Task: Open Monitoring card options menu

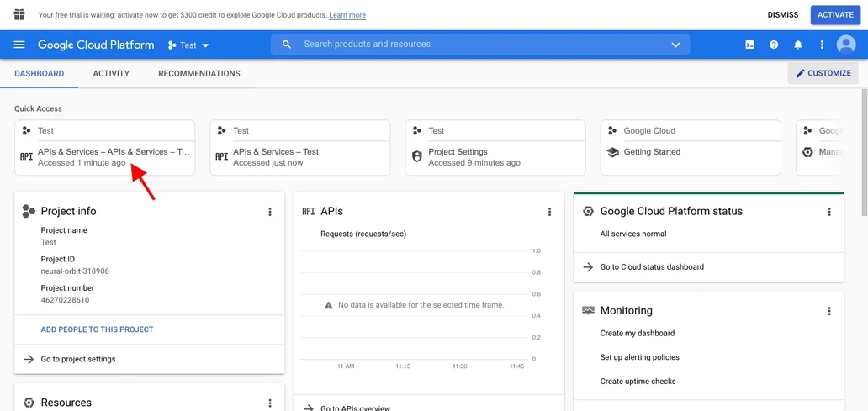Action: pyautogui.click(x=829, y=311)
